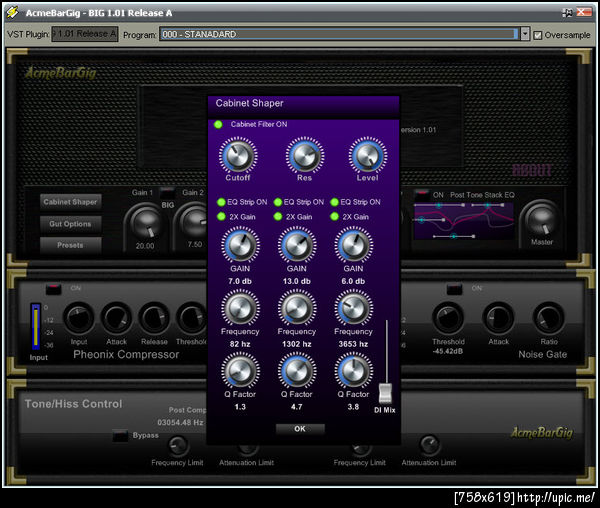
Task: Click the 000 - STANADARD program field
Action: pos(339,34)
